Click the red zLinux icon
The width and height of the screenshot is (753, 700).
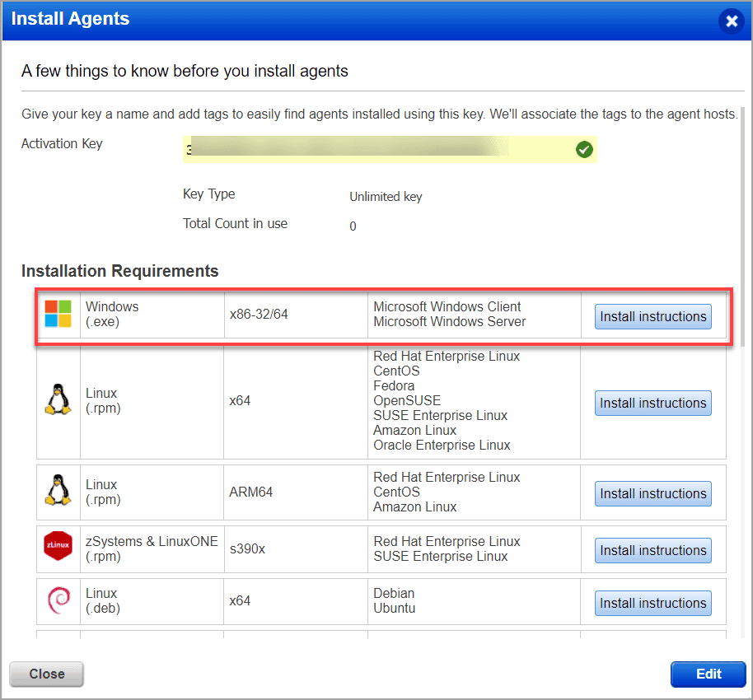58,545
